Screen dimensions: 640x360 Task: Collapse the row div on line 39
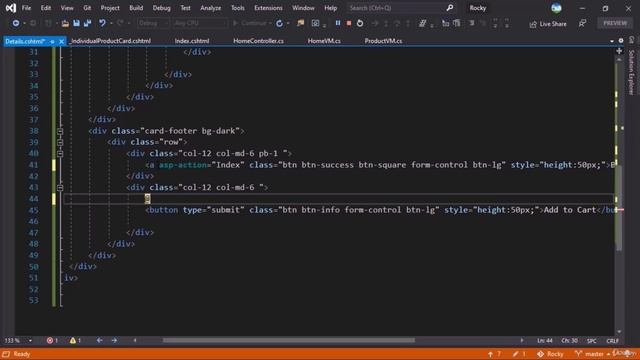click(x=60, y=142)
